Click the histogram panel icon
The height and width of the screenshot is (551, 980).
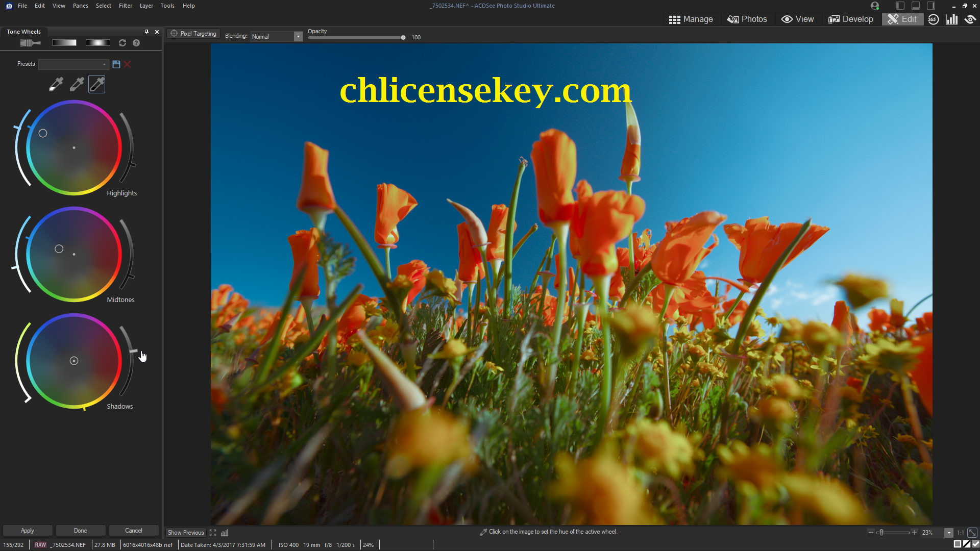tap(952, 19)
